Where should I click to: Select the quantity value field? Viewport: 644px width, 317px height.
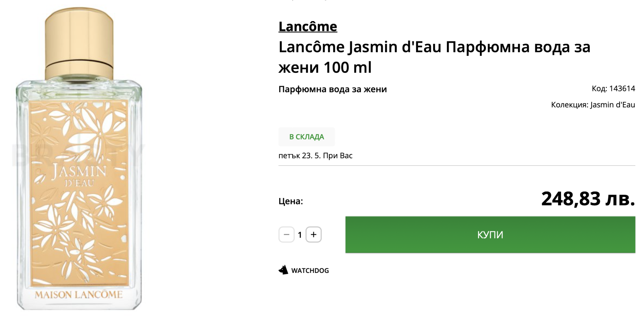[x=300, y=235]
